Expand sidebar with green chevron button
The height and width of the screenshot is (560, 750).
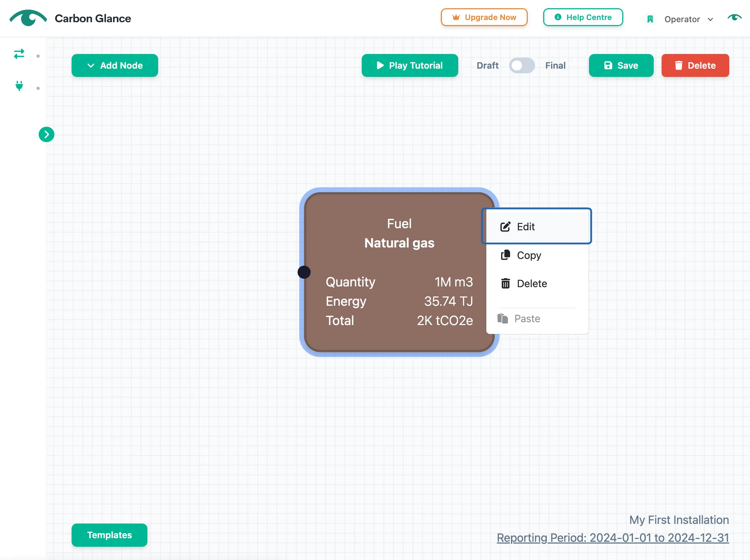click(x=47, y=134)
